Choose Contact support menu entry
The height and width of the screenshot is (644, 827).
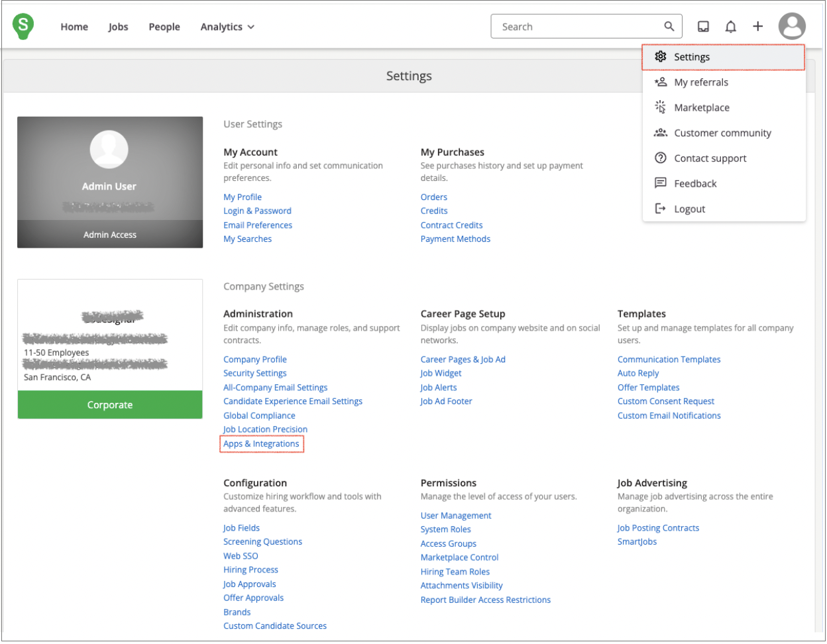(x=724, y=158)
